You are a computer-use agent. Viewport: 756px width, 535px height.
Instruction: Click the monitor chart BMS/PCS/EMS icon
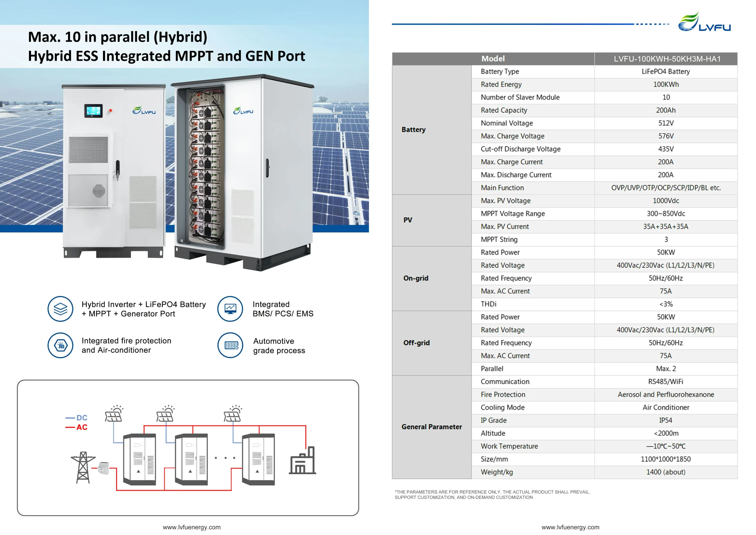click(230, 309)
